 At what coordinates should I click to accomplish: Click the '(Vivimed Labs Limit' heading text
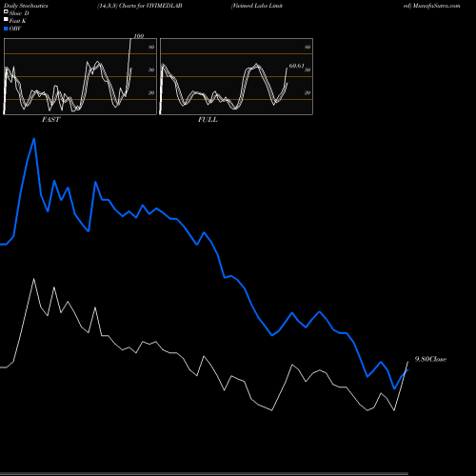click(x=257, y=6)
